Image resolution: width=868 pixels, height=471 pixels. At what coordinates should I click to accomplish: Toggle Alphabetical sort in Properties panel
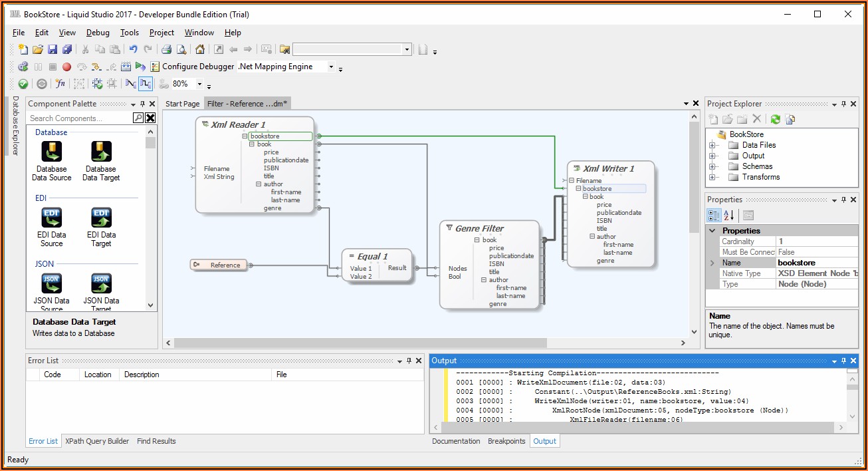point(729,215)
